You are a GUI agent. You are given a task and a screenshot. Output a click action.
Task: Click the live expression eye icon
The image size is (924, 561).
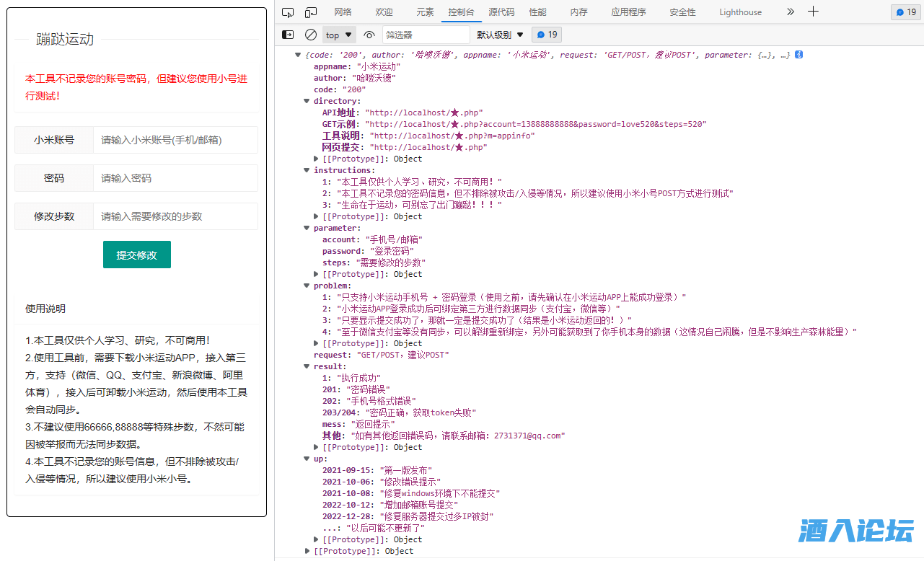click(x=369, y=35)
